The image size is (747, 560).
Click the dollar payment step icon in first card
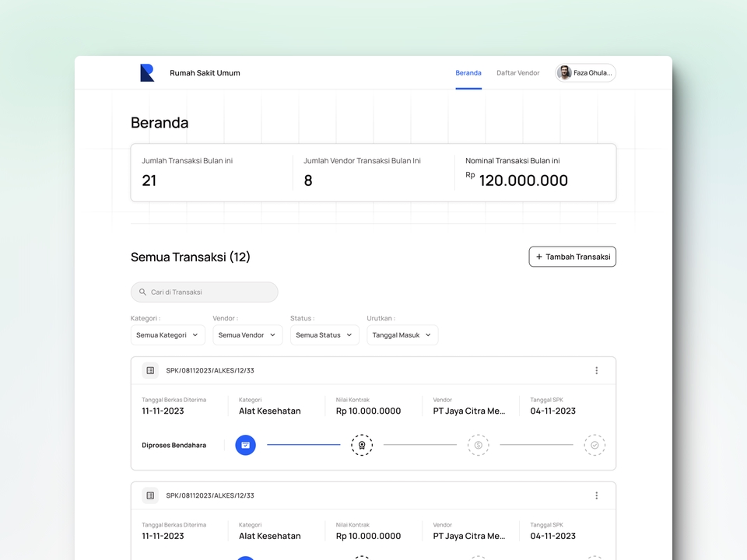[x=479, y=445]
